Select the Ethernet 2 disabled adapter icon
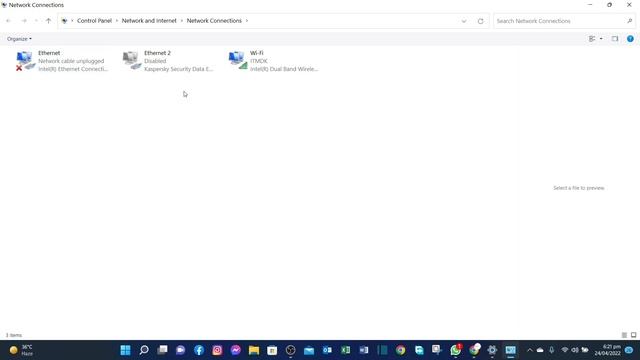Image resolution: width=640 pixels, height=360 pixels. coord(131,60)
